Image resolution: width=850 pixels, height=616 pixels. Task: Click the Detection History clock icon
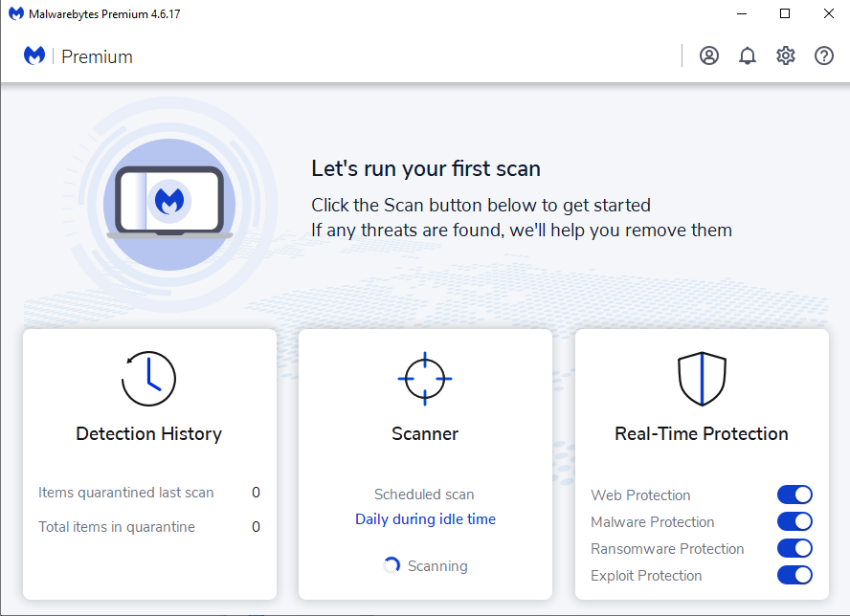point(148,378)
